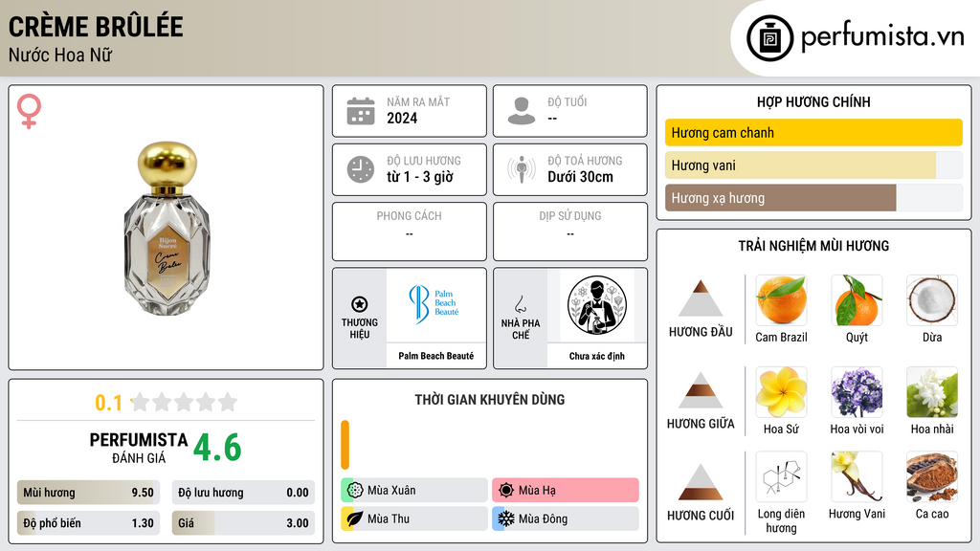The image size is (980, 551).
Task: Click the sillage value Dưới 30cm
Action: coord(580,177)
